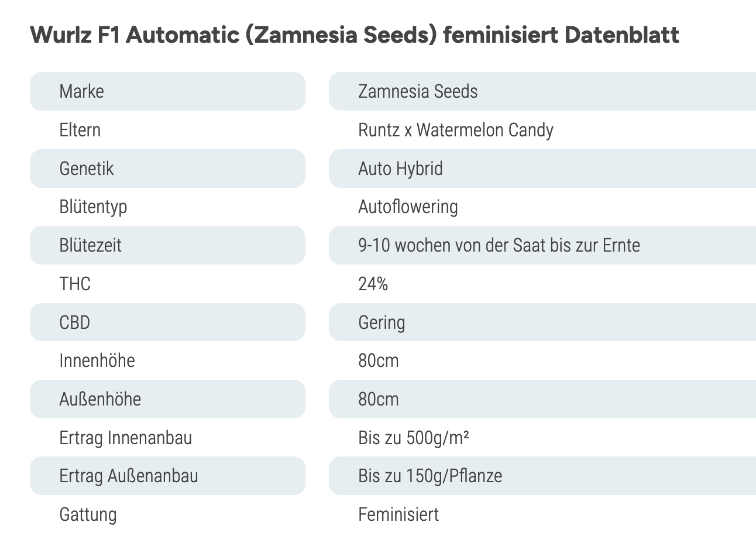Select the Marke label cell
This screenshot has width=756, height=536.
click(167, 91)
